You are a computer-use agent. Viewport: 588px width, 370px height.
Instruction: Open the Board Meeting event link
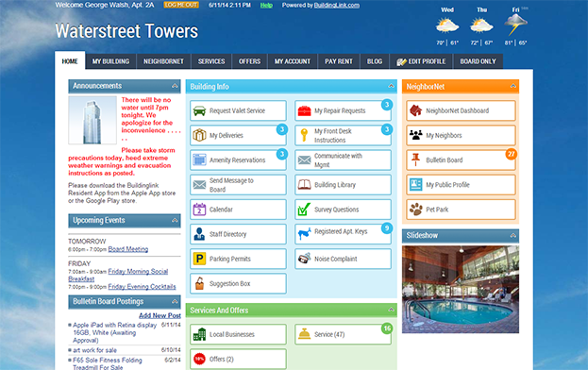coord(127,249)
